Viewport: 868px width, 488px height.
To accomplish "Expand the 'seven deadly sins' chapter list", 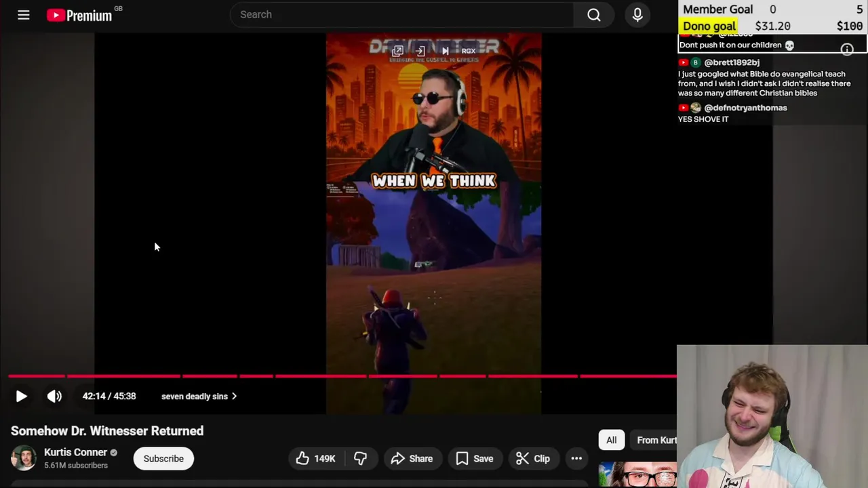I will point(199,396).
